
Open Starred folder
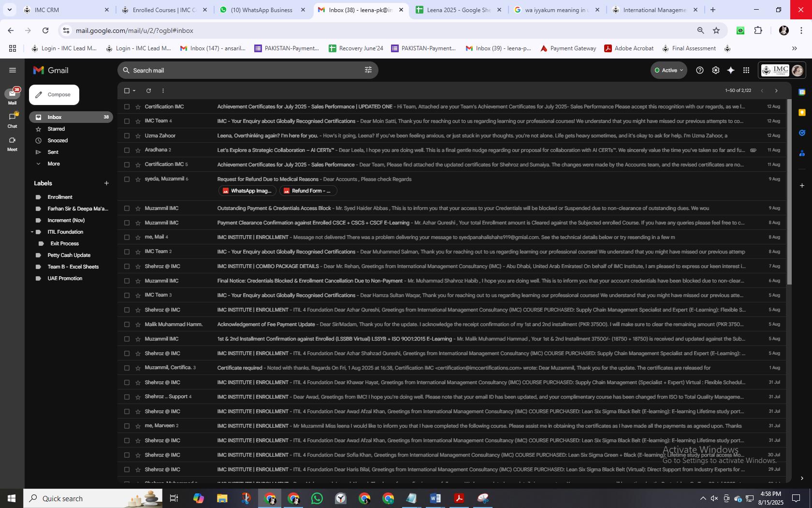click(x=56, y=129)
